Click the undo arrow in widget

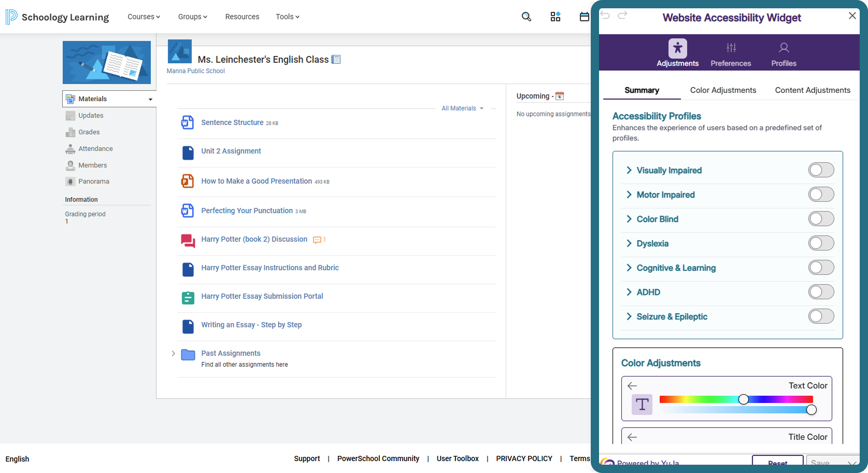point(605,15)
